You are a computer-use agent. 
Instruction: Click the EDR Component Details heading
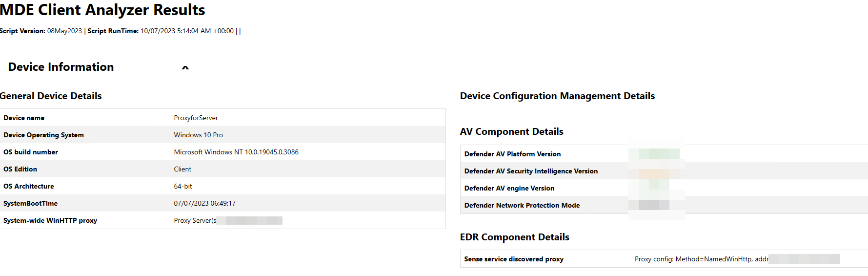point(515,237)
